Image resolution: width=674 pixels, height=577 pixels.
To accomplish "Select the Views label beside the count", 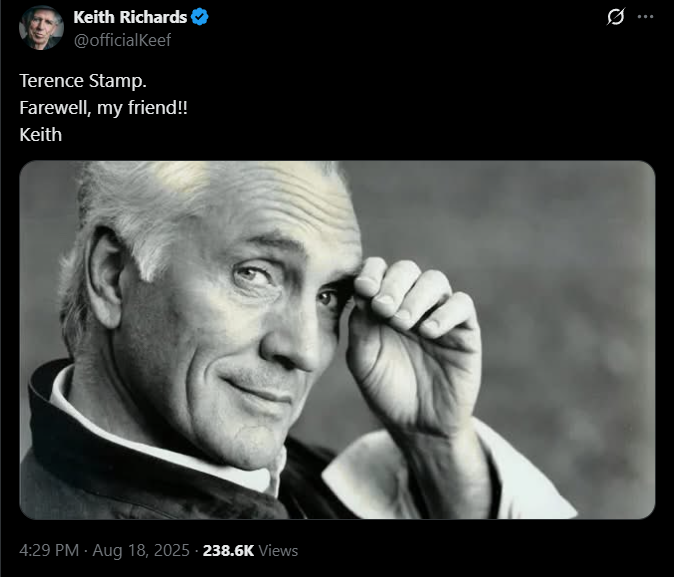I will coord(281,550).
